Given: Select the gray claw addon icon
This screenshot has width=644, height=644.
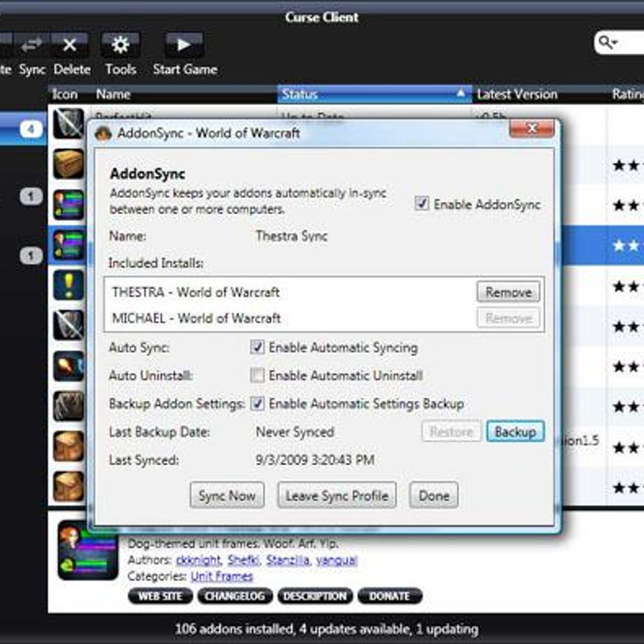Looking at the screenshot, I should [68, 406].
